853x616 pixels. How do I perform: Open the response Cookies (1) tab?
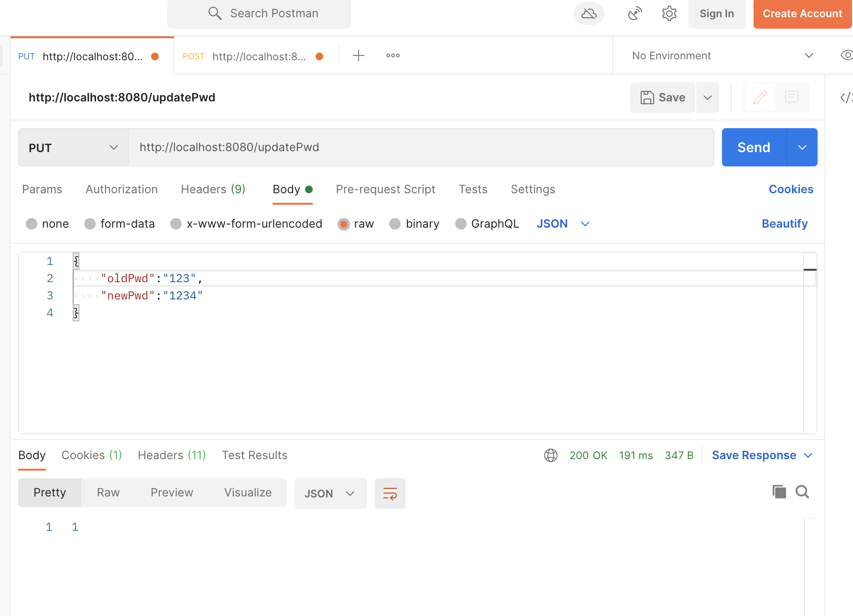point(92,455)
